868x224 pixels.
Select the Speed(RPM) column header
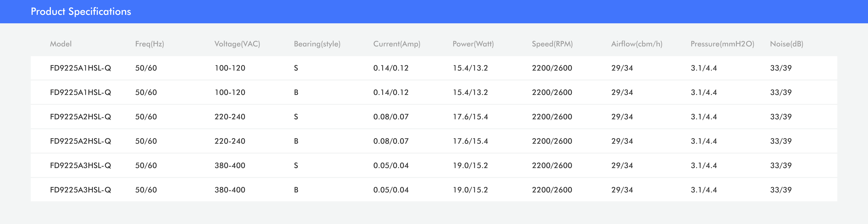click(552, 44)
